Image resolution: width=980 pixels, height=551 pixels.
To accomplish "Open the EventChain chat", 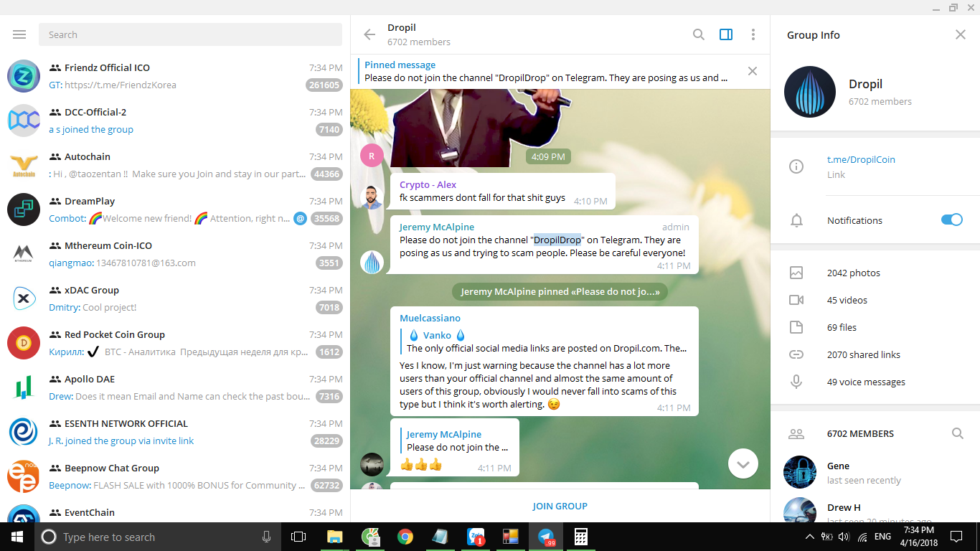I will pyautogui.click(x=175, y=511).
